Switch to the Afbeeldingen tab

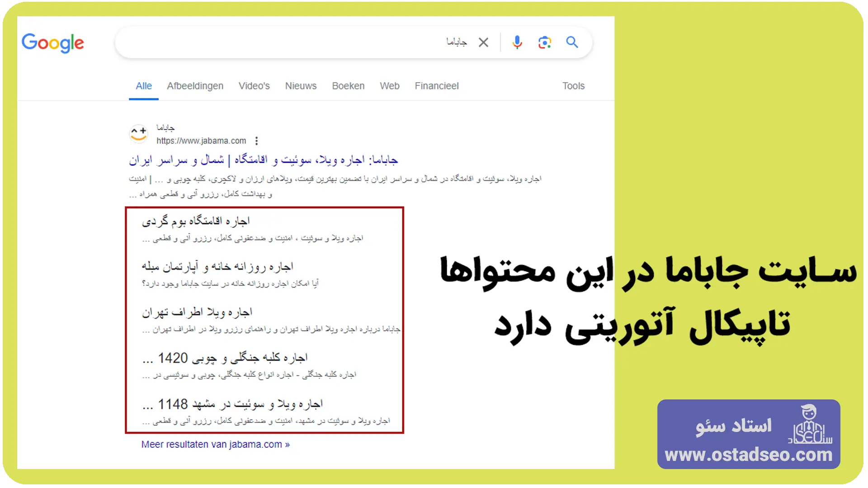[x=195, y=86]
